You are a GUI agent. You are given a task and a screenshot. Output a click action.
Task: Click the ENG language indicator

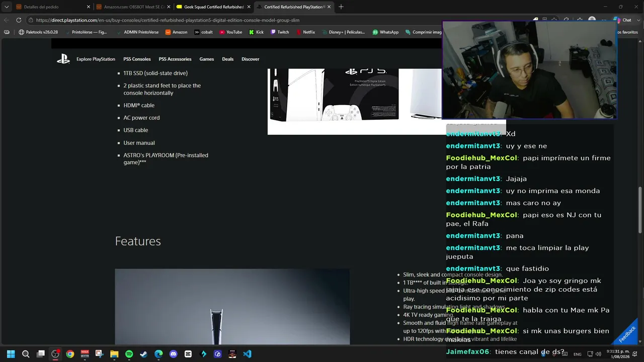pos(578,354)
